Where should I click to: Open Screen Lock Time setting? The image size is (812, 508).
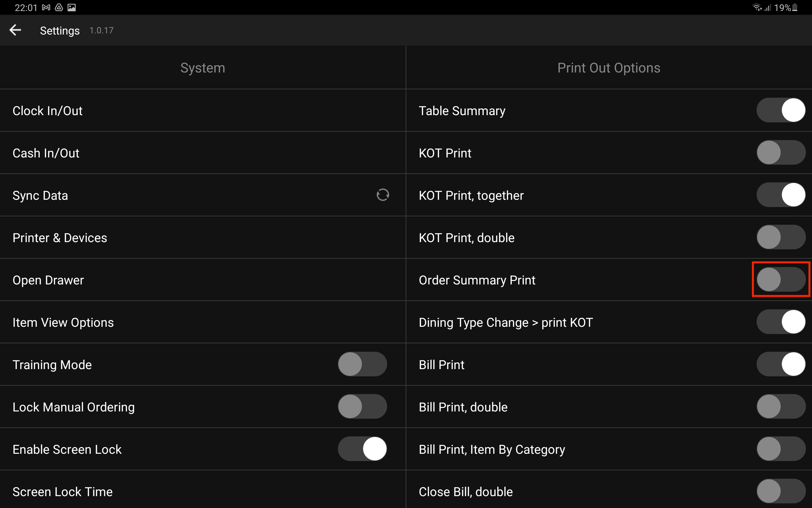62,492
